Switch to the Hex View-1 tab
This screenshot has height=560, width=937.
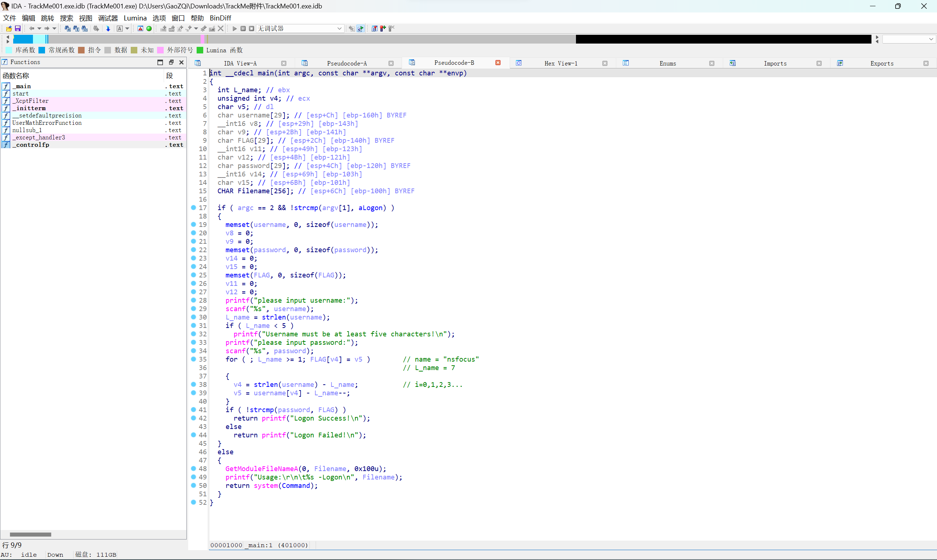[561, 63]
